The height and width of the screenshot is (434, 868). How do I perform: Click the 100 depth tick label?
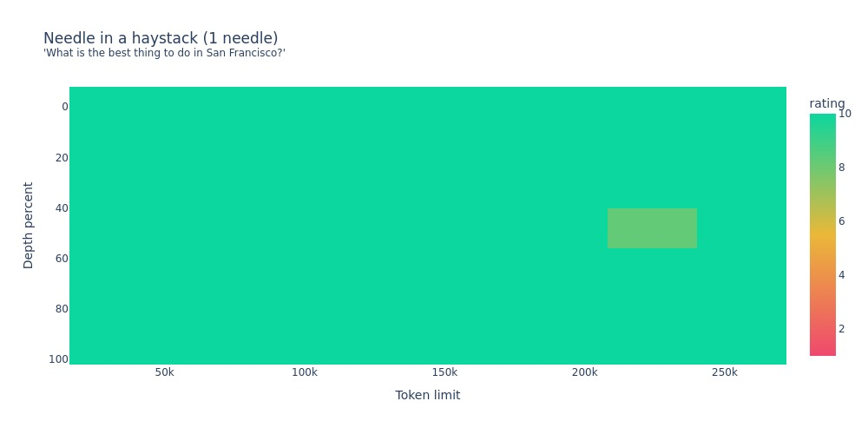point(58,359)
